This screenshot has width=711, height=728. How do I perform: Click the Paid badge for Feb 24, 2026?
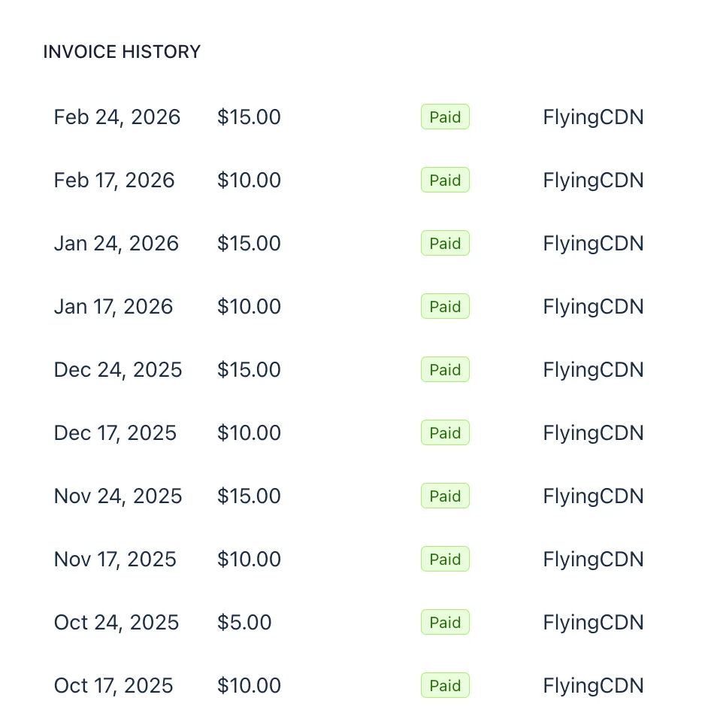pos(445,117)
